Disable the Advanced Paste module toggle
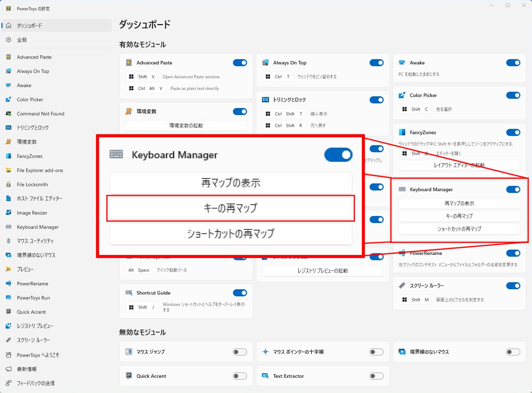The height and width of the screenshot is (393, 532). tap(240, 63)
